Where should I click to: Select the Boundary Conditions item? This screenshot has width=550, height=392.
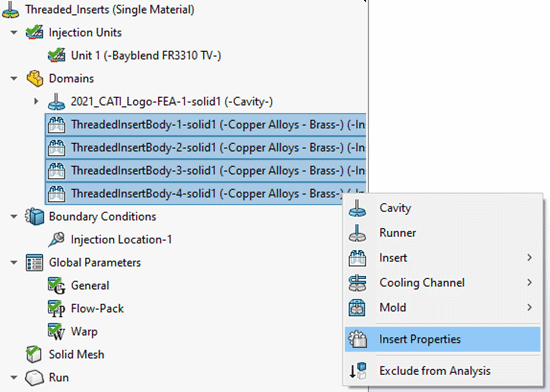coord(102,217)
